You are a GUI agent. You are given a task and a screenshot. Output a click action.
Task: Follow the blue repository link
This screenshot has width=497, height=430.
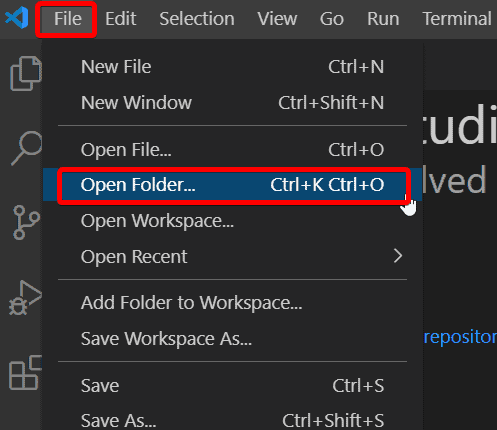point(460,337)
